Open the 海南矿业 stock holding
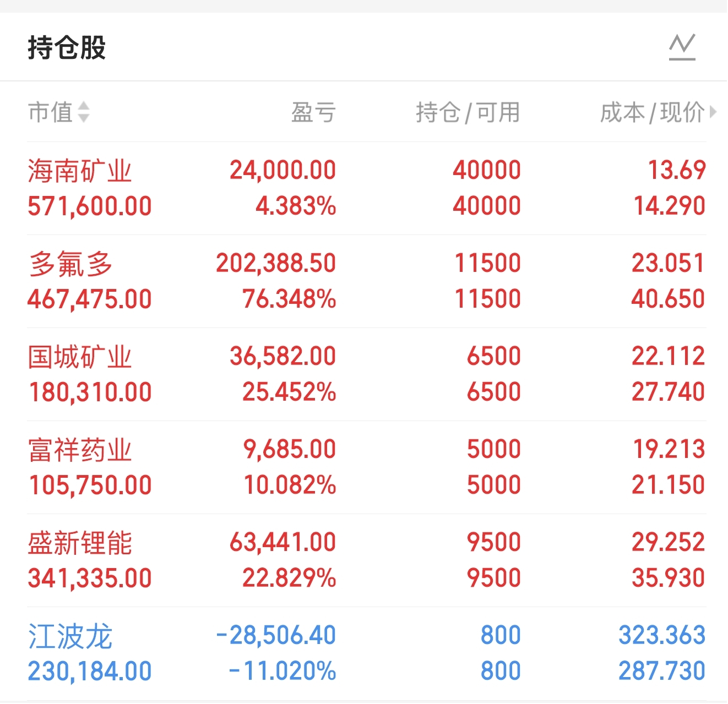The image size is (728, 704). coord(80,171)
